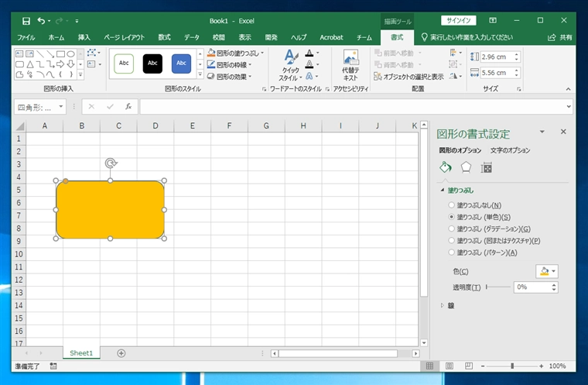The height and width of the screenshot is (385, 588).
Task: Switch to Page Layout view in status bar
Action: point(449,366)
